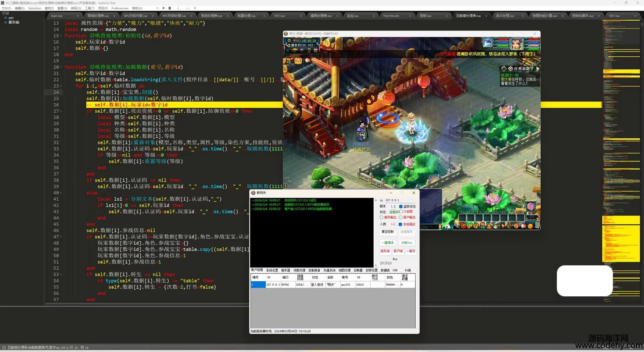Open the Selection menu in Sublime

tap(35, 8)
